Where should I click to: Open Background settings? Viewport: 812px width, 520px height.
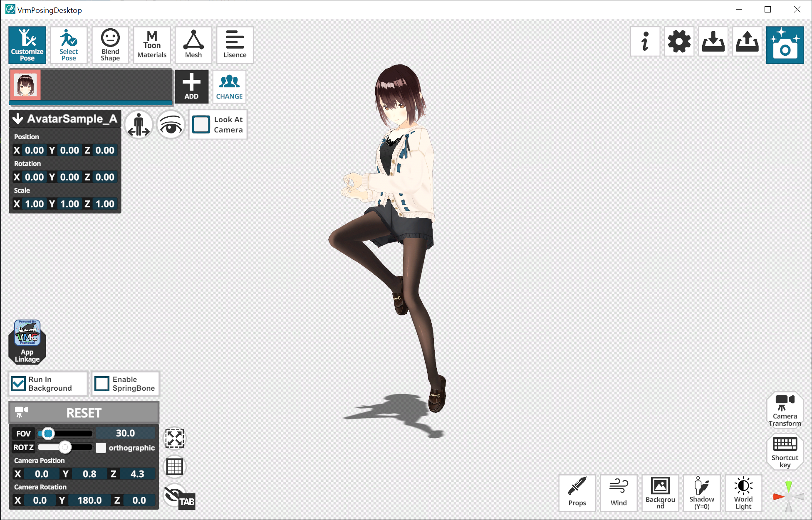[660, 493]
